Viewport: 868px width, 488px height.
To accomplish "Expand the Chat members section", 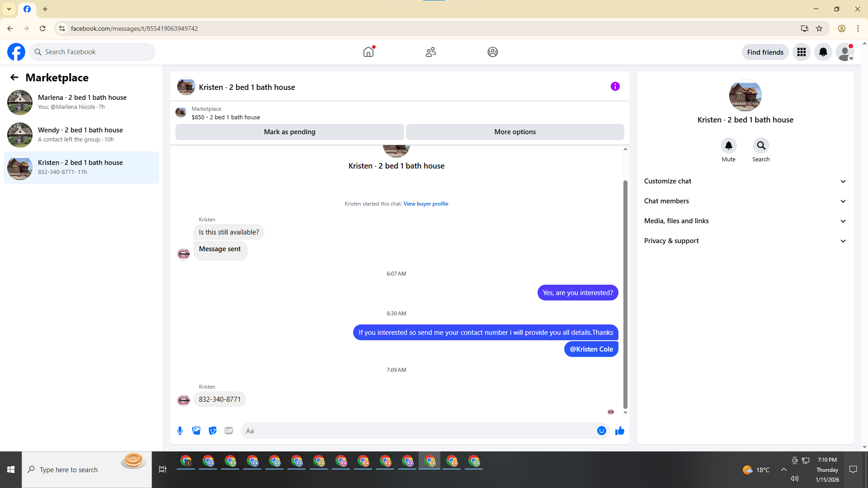I will (745, 201).
